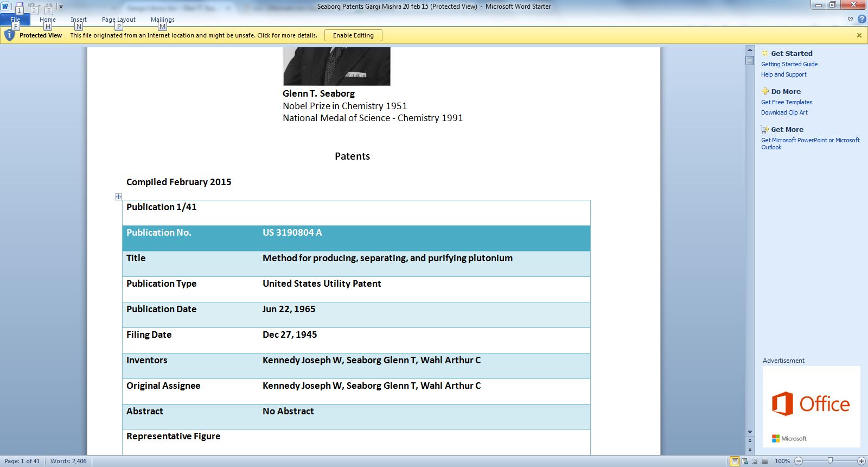Screen dimensions: 868x467
Task: Click 'United States Utility Patent' cell
Action: [x=424, y=289]
